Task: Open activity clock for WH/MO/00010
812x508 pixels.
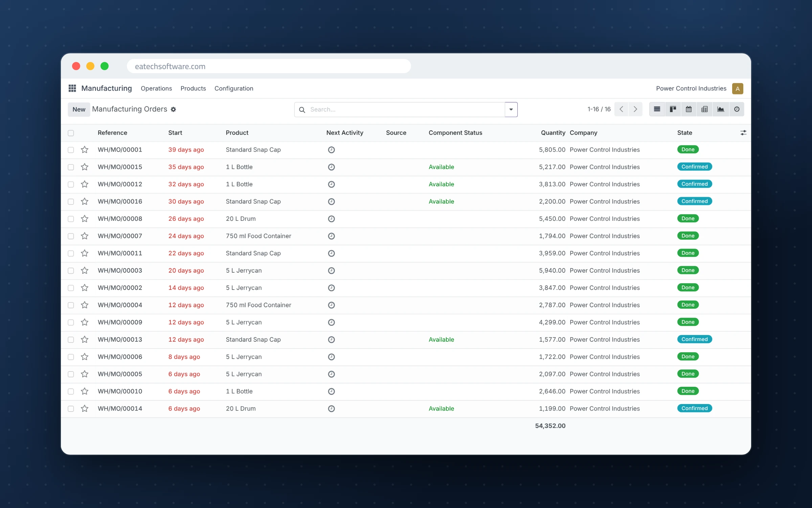Action: pyautogui.click(x=332, y=391)
